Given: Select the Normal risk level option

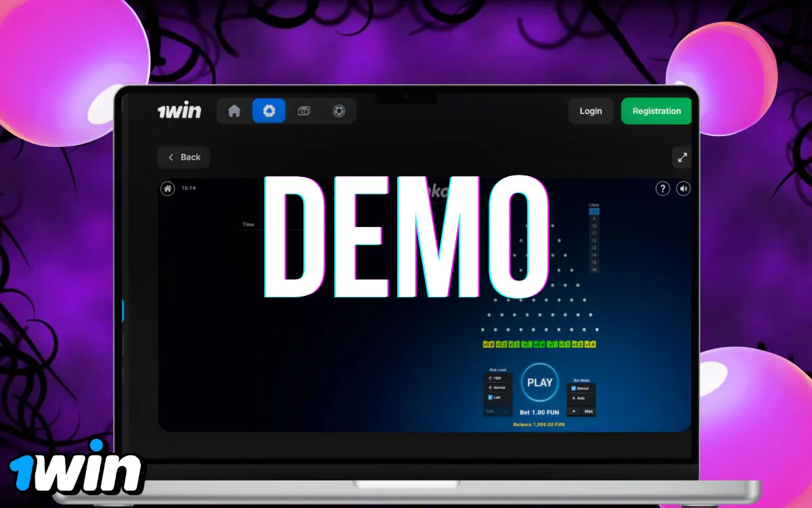Looking at the screenshot, I should pos(498,387).
